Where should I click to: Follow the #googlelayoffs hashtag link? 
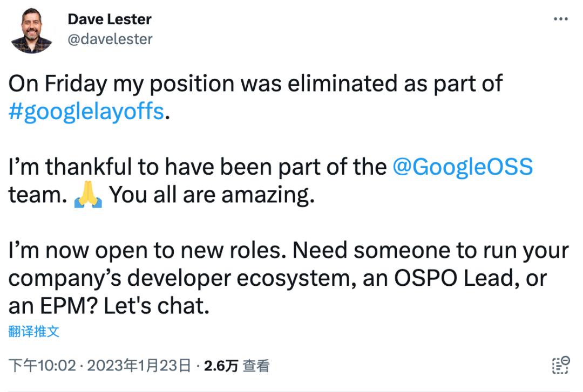click(x=86, y=112)
